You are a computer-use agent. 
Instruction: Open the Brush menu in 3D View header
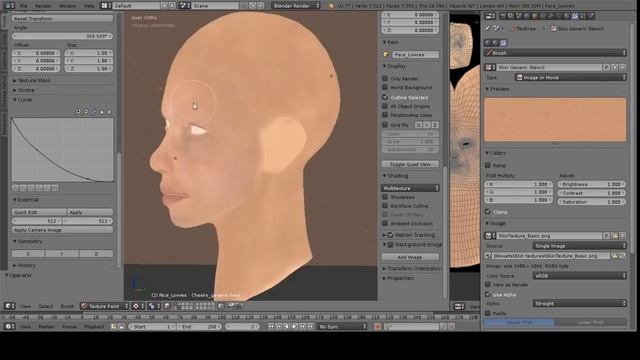point(67,306)
